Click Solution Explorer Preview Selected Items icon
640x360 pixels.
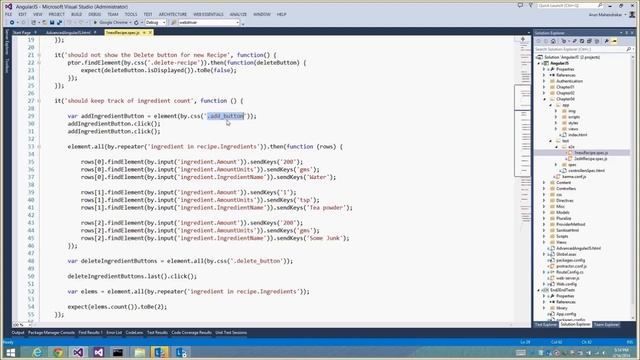click(614, 41)
